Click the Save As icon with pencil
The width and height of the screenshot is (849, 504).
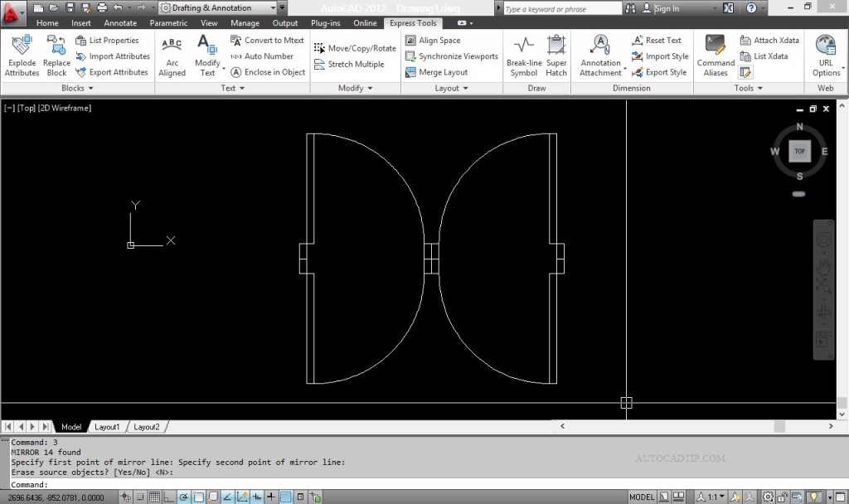[x=85, y=7]
